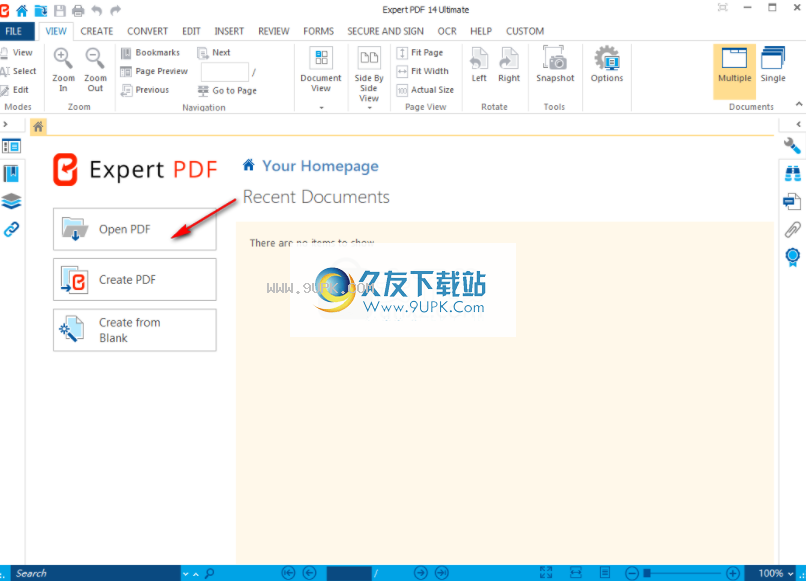Rotate page Right
The height and width of the screenshot is (581, 806).
[509, 65]
